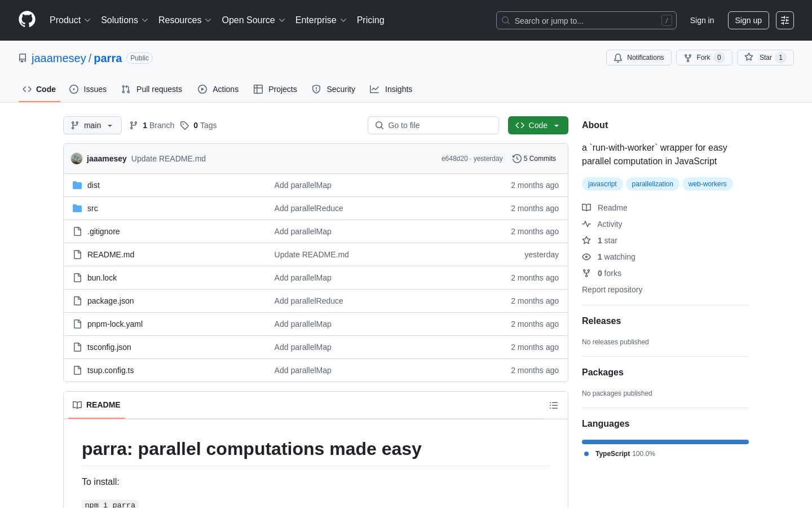The image size is (812, 508).
Task: Click the file icon for README.md
Action: click(77, 255)
